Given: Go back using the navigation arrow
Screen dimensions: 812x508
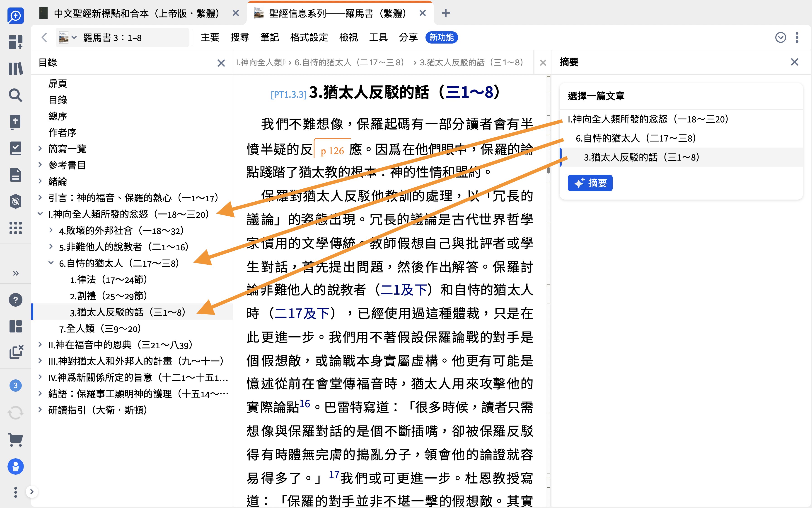Looking at the screenshot, I should [x=44, y=37].
